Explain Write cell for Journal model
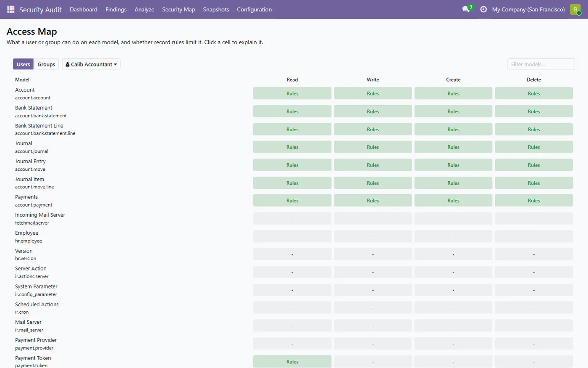Image resolution: width=588 pixels, height=368 pixels. 373,147
